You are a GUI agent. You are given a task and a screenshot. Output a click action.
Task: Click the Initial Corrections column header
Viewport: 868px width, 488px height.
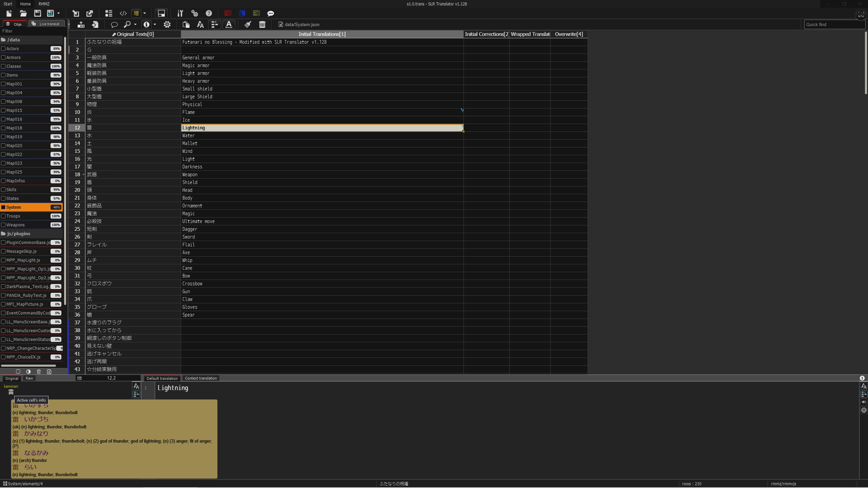[x=486, y=34]
